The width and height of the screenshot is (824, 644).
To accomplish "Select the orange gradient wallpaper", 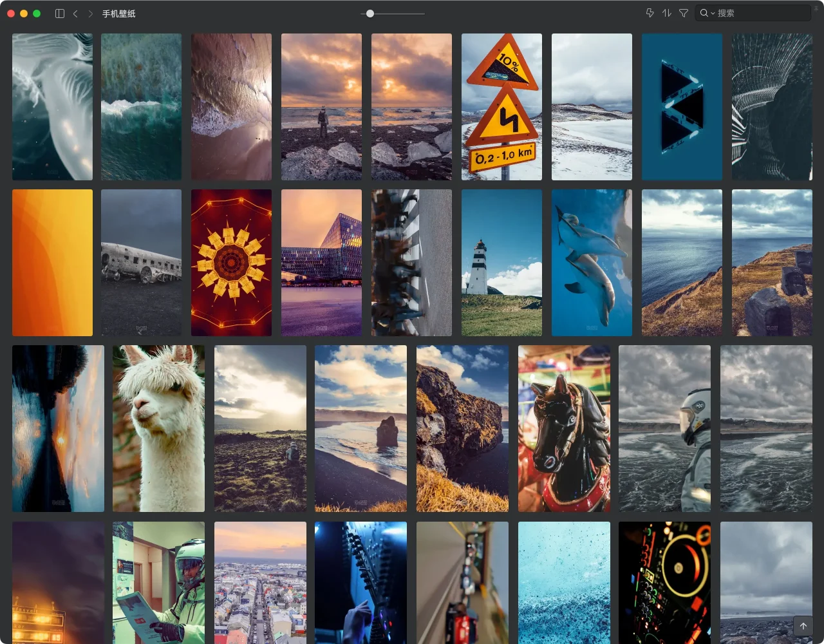I will click(52, 263).
